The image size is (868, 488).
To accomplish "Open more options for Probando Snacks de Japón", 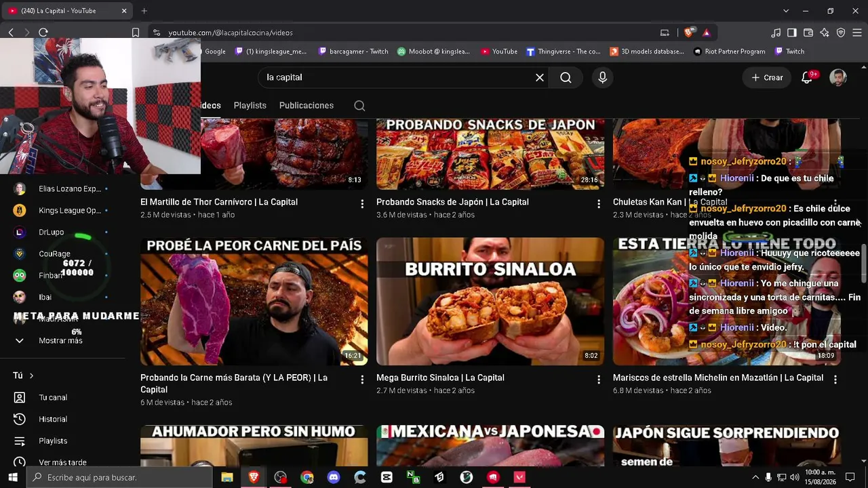I will pos(598,203).
